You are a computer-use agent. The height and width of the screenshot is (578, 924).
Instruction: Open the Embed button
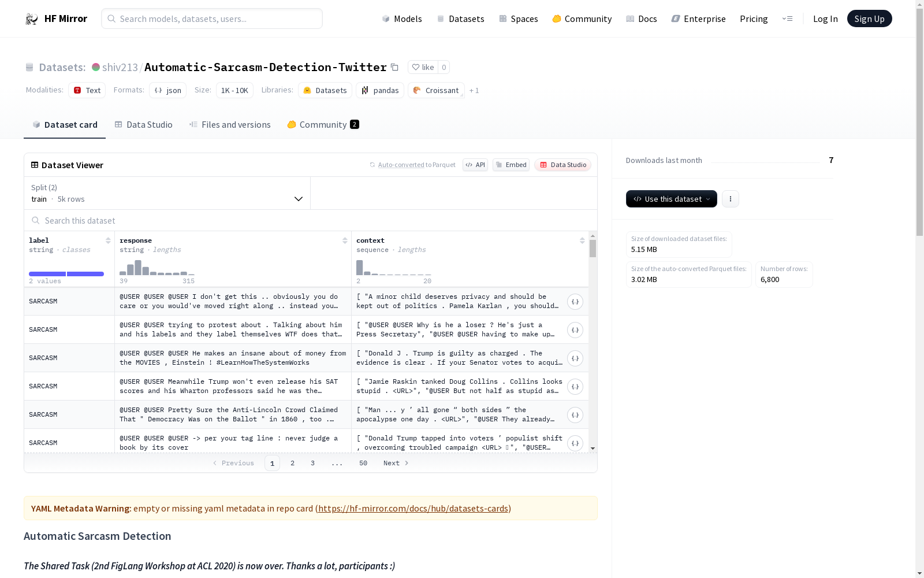[511, 165]
